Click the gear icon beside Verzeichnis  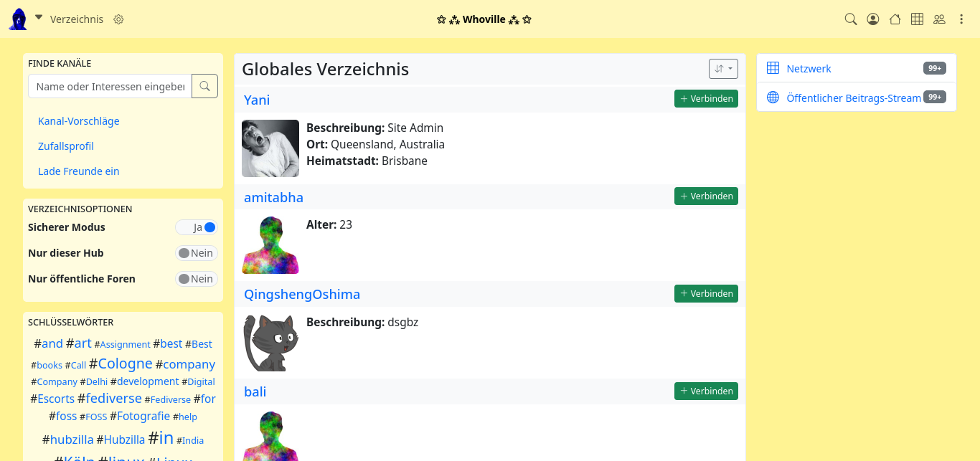[119, 19]
